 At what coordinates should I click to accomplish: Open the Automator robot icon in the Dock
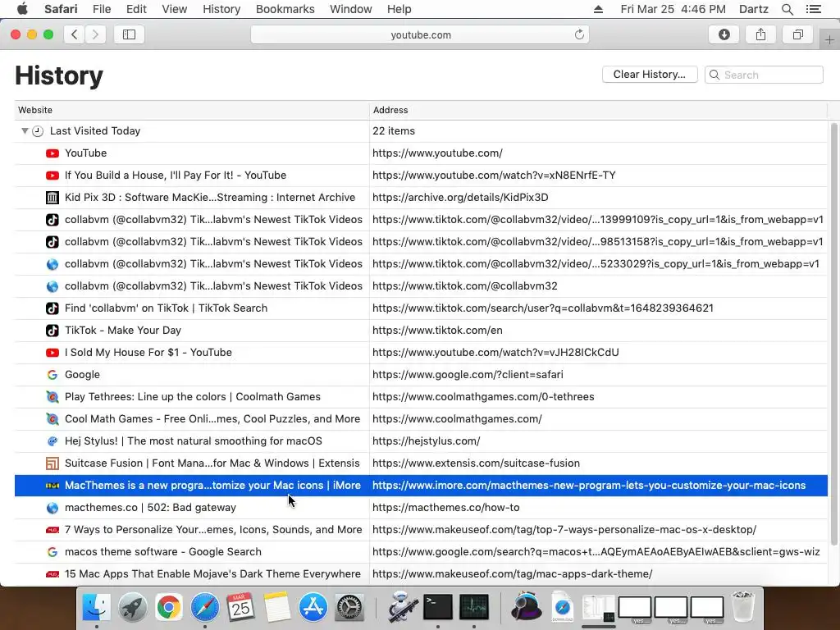(x=402, y=607)
